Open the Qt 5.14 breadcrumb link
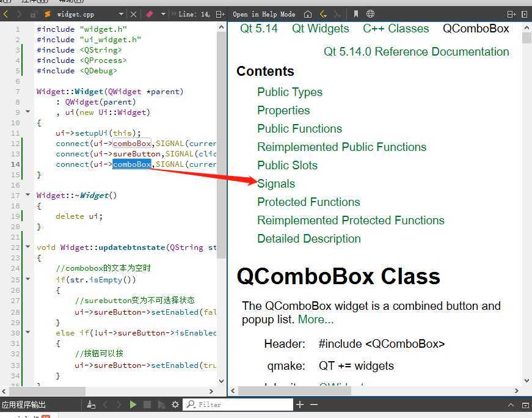The width and height of the screenshot is (532, 418). (x=259, y=29)
